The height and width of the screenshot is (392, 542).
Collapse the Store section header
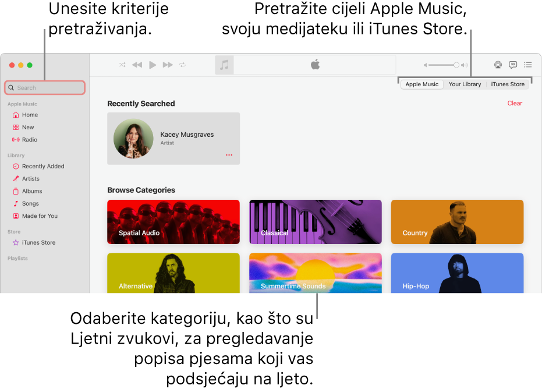click(14, 232)
